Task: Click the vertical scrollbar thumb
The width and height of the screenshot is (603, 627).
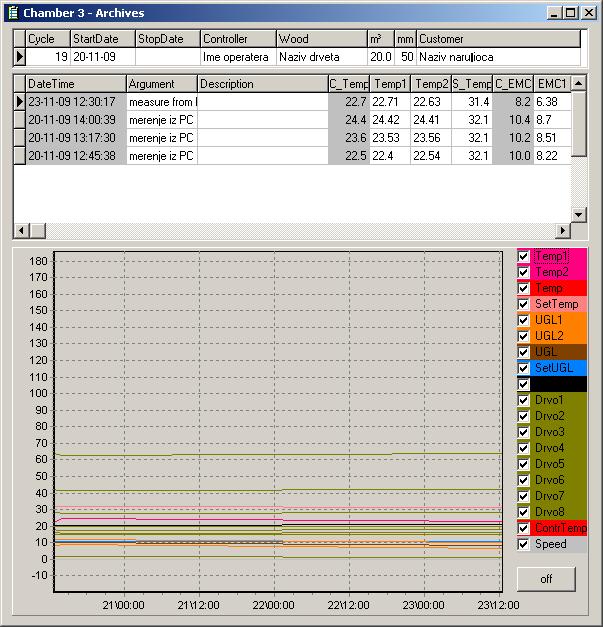Action: click(x=578, y=124)
